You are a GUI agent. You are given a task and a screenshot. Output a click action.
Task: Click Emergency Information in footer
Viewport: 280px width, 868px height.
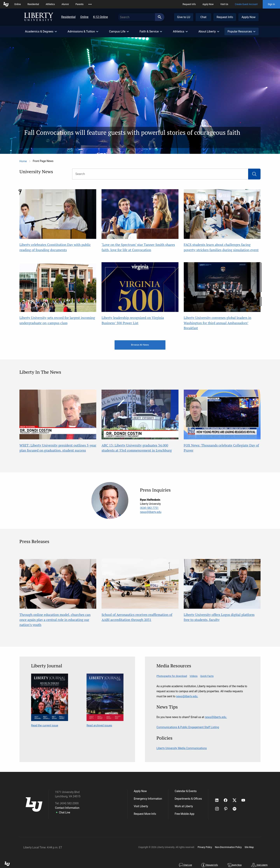(148, 799)
